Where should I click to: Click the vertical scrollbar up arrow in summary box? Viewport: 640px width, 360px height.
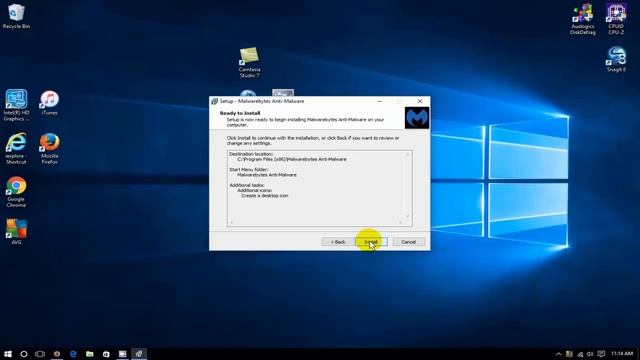click(407, 155)
